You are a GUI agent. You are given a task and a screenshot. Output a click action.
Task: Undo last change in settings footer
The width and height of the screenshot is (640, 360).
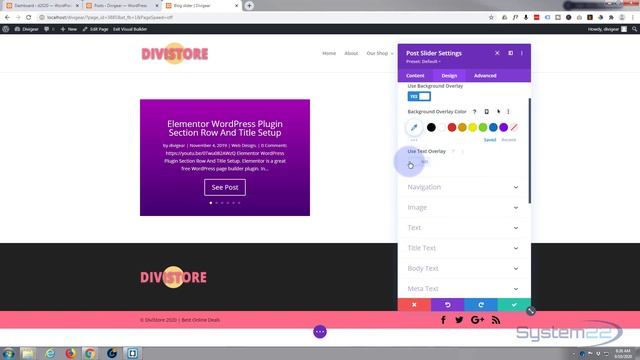[447, 304]
